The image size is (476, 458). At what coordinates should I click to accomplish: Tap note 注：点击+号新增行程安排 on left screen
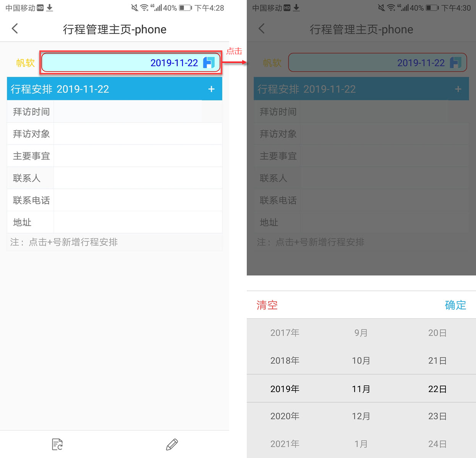click(64, 242)
